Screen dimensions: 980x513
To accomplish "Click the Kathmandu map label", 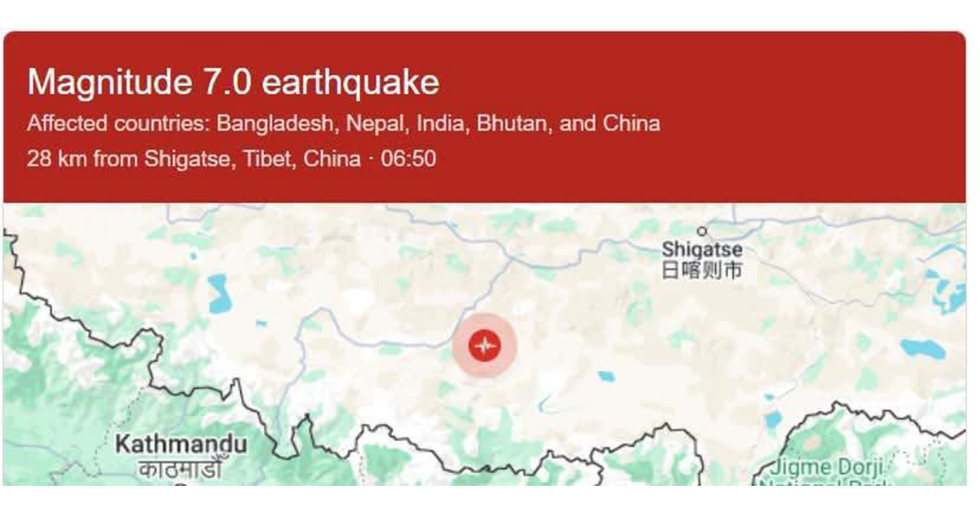I will click(x=181, y=444).
